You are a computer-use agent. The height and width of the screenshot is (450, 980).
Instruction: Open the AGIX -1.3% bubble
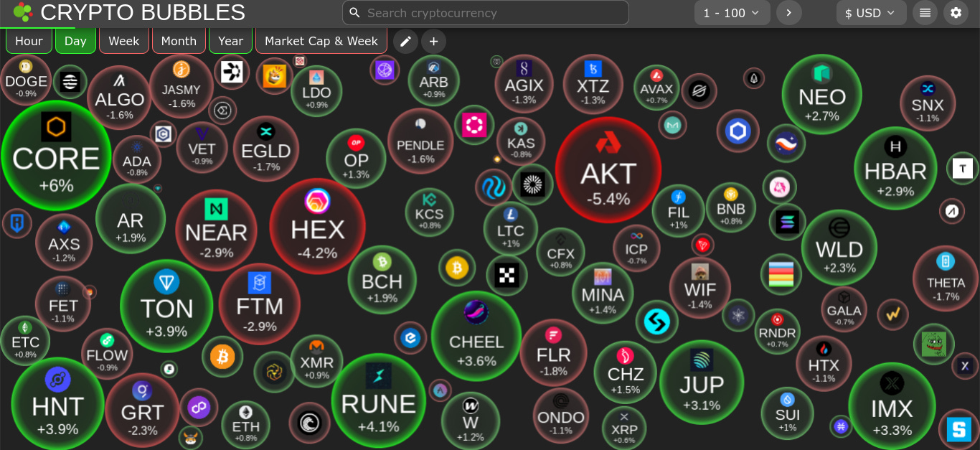[x=524, y=84]
